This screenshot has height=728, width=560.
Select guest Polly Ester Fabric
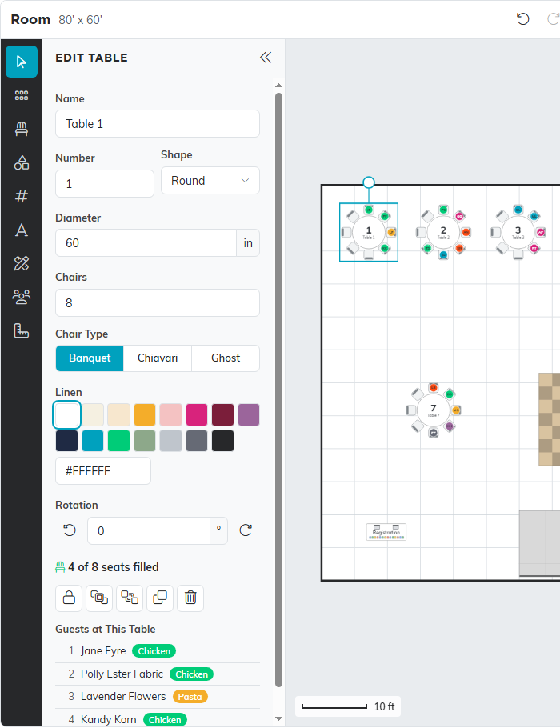coord(158,674)
